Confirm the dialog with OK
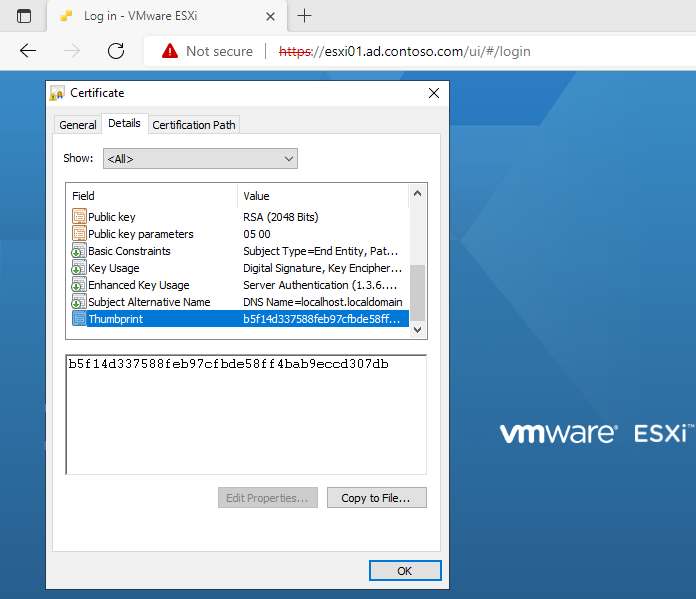Image resolution: width=696 pixels, height=599 pixels. tap(405, 571)
